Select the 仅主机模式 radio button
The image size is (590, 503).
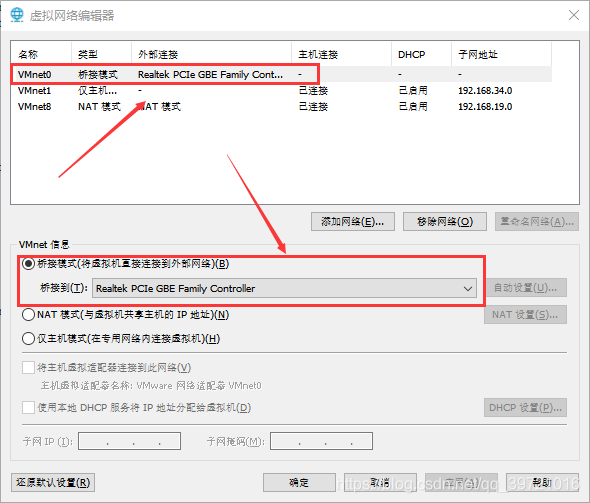click(x=28, y=339)
